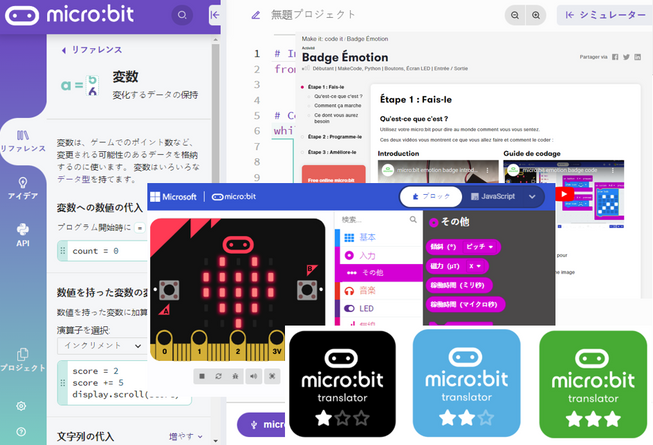Click the Qu'est-ce que c'est ? sub-link
Image resolution: width=653 pixels, height=445 pixels.
coord(338,96)
